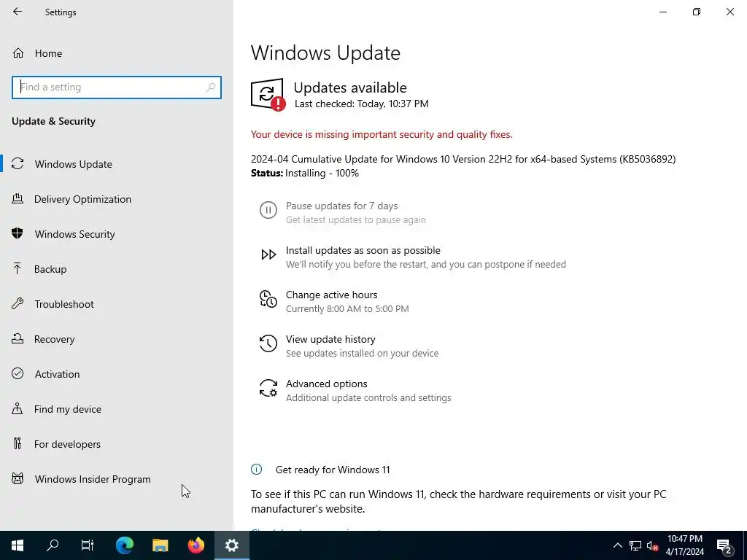Open the notification center with 2 alerts
The image size is (747, 560).
724,545
